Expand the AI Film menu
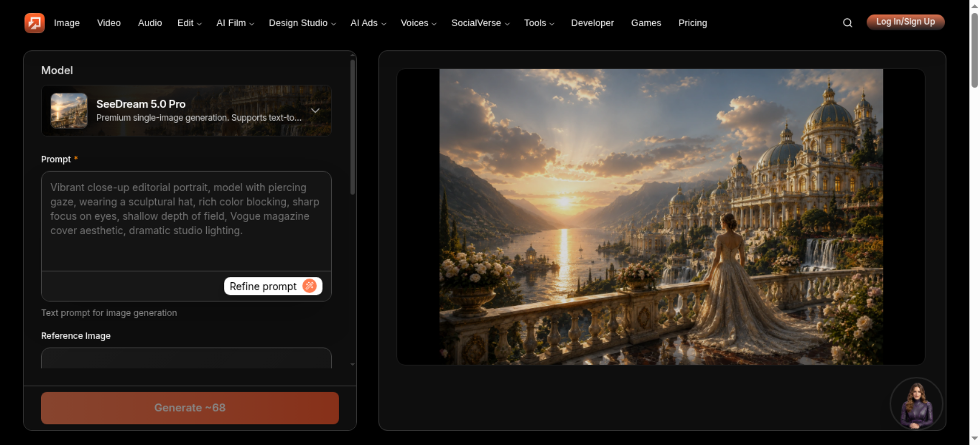The image size is (980, 445). [235, 23]
